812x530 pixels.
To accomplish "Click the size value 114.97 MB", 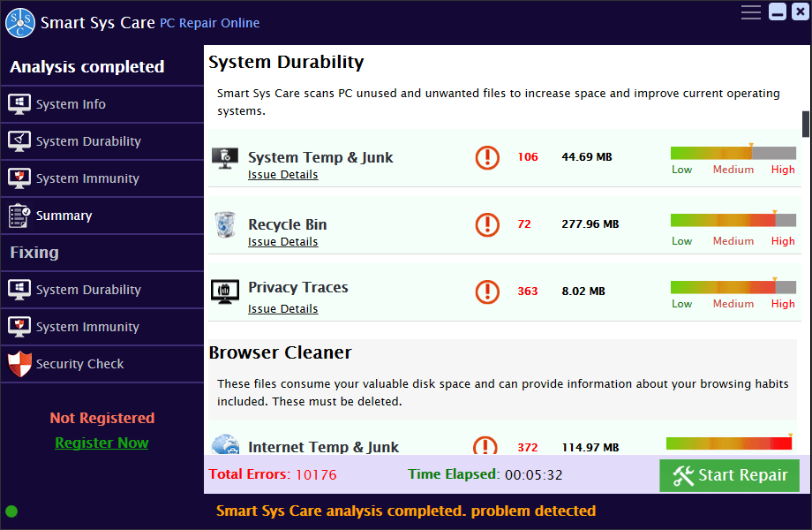I will point(590,447).
